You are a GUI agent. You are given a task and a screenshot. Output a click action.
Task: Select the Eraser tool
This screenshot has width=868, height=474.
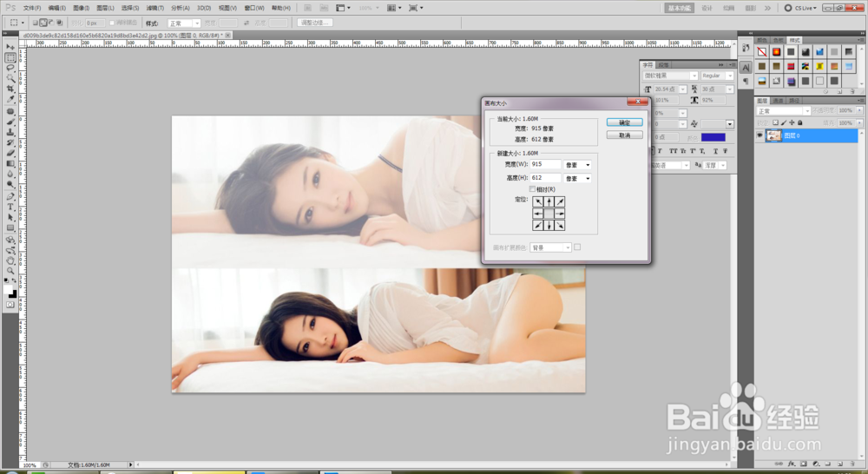(x=10, y=154)
